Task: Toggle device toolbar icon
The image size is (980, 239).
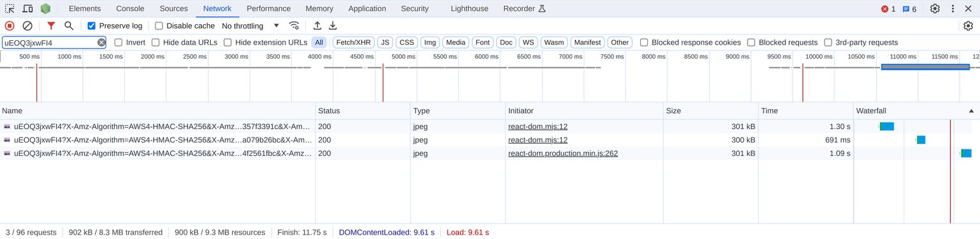Action: click(x=28, y=9)
